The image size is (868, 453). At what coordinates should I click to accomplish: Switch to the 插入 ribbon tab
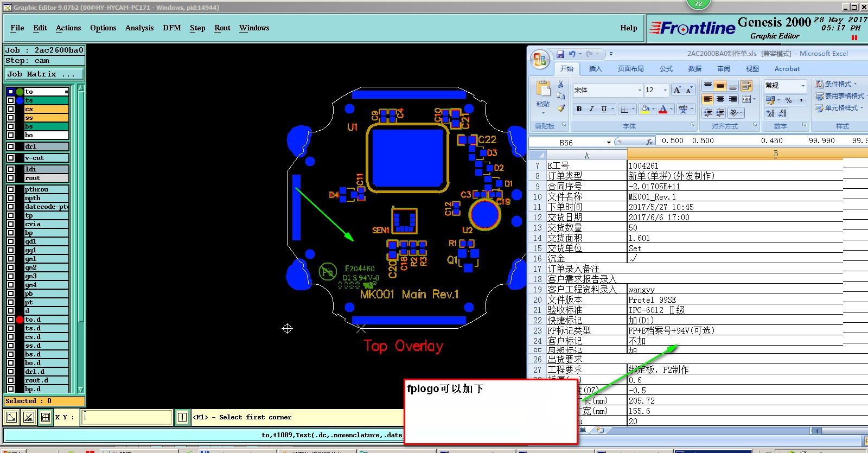pos(595,69)
